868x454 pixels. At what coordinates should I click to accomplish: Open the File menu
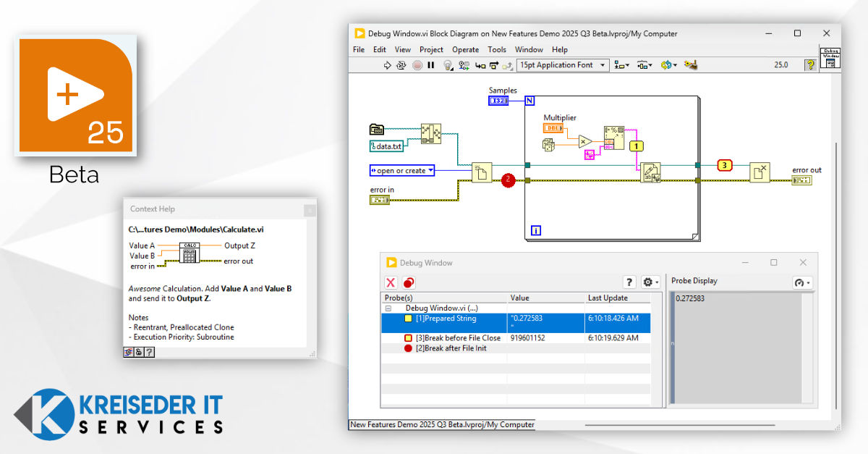click(x=359, y=50)
